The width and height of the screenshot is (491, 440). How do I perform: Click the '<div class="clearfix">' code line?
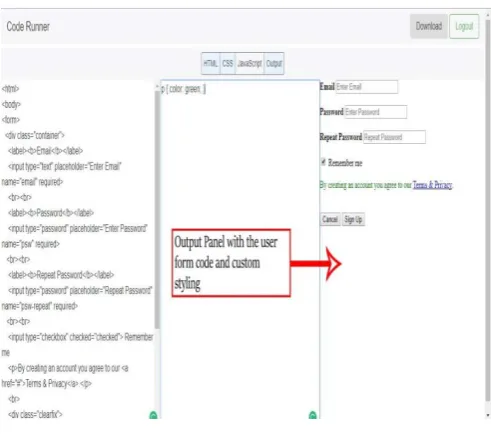click(35, 415)
